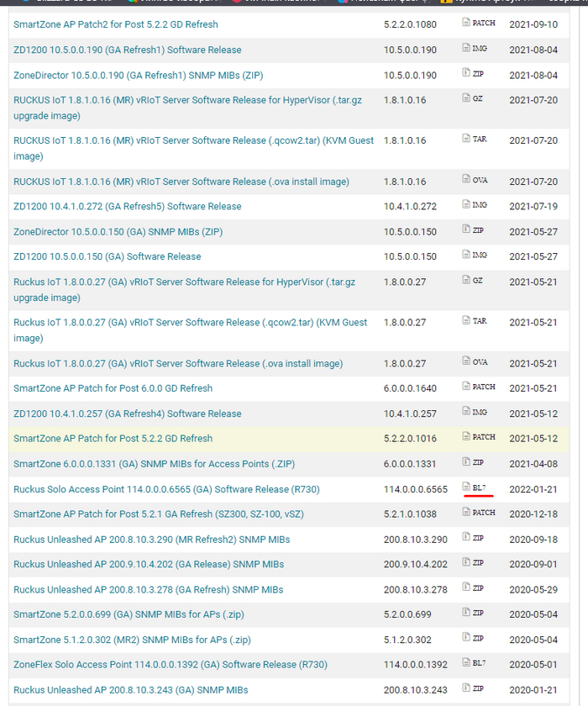The height and width of the screenshot is (706, 588).
Task: Open SmartZone 5.2.0.0.699 SNMP MIBs for APs
Action: [129, 614]
